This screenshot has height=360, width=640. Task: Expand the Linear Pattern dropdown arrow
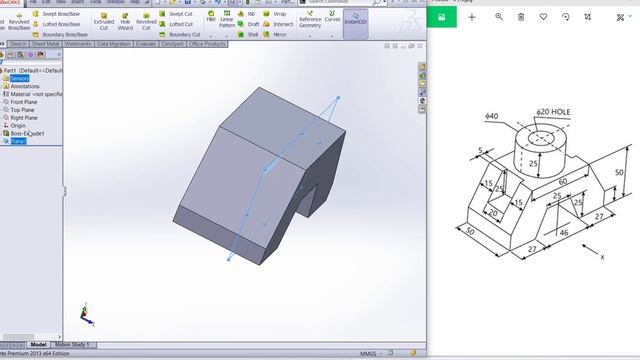pyautogui.click(x=227, y=36)
